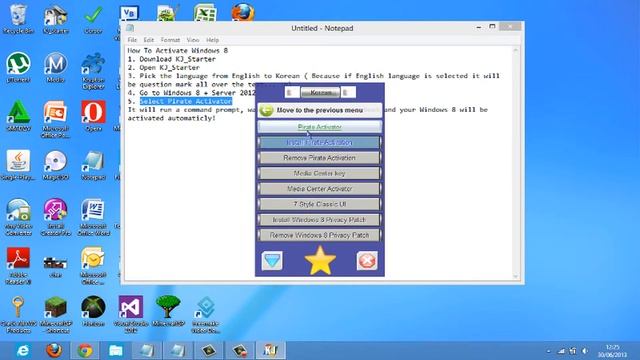The image size is (640, 360).
Task: Open File Explorer from the taskbar
Action: tap(116, 351)
